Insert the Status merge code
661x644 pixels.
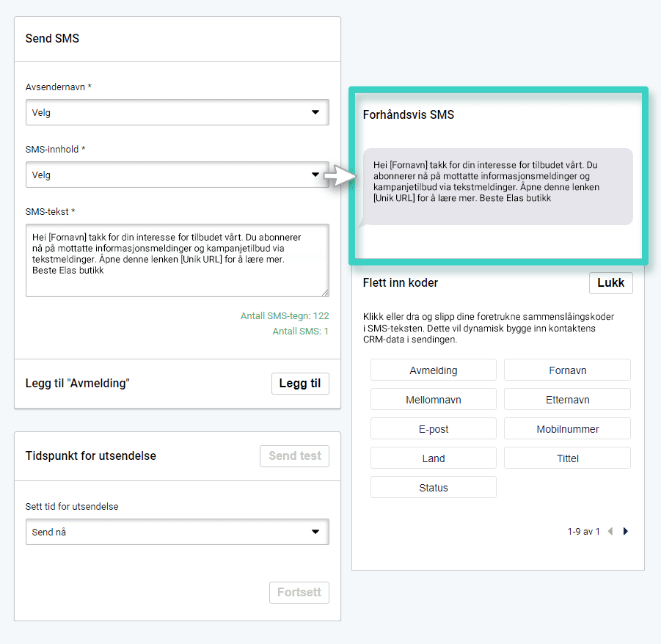[433, 488]
